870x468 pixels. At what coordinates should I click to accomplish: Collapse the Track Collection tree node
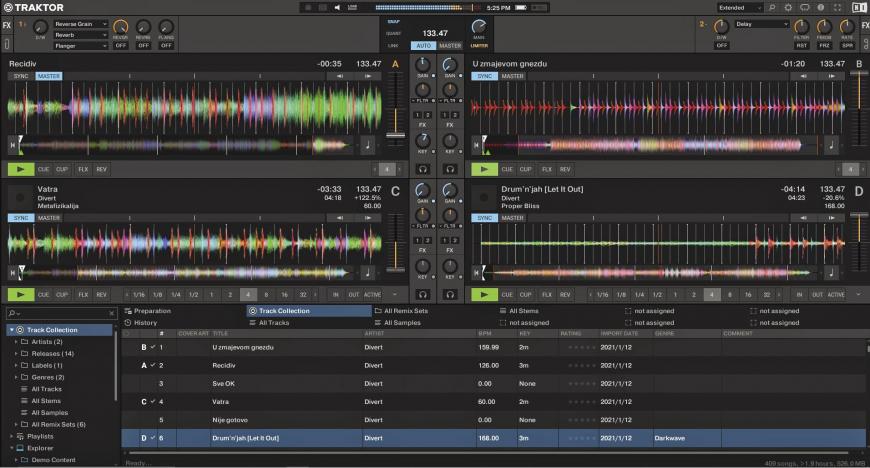[x=12, y=330]
